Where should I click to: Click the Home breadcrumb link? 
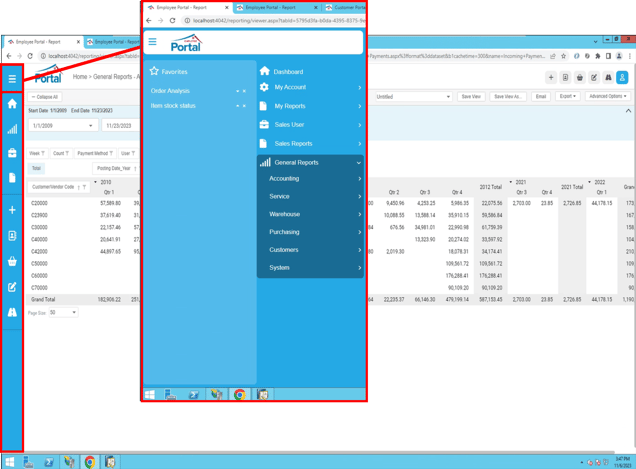80,77
